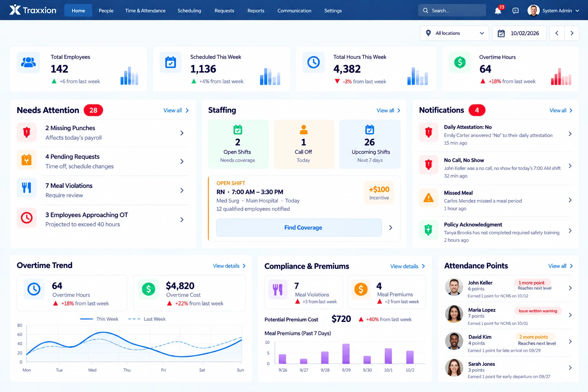This screenshot has height=392, width=588.
Task: Click the Total Employees people icon
Action: coord(28,62)
